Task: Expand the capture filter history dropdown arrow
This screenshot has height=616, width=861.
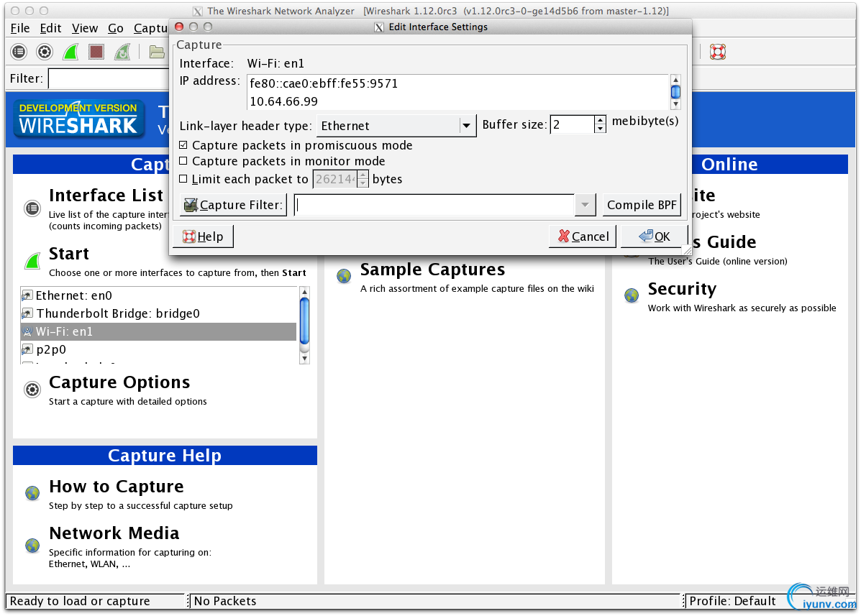Action: [x=585, y=205]
